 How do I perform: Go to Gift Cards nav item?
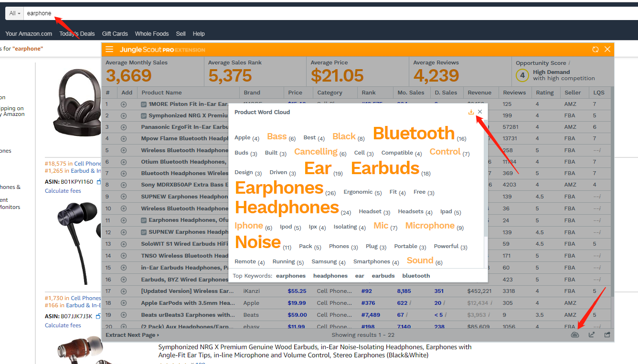click(x=115, y=34)
